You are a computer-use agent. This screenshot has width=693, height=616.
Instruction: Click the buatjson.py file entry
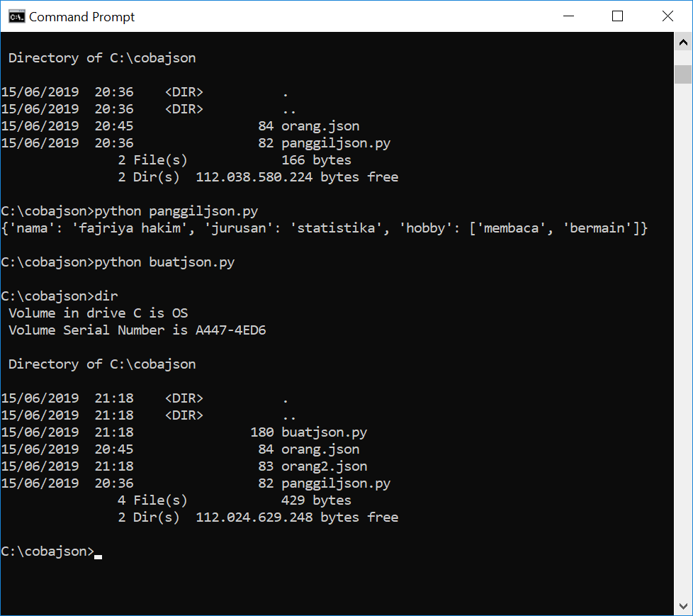(324, 432)
